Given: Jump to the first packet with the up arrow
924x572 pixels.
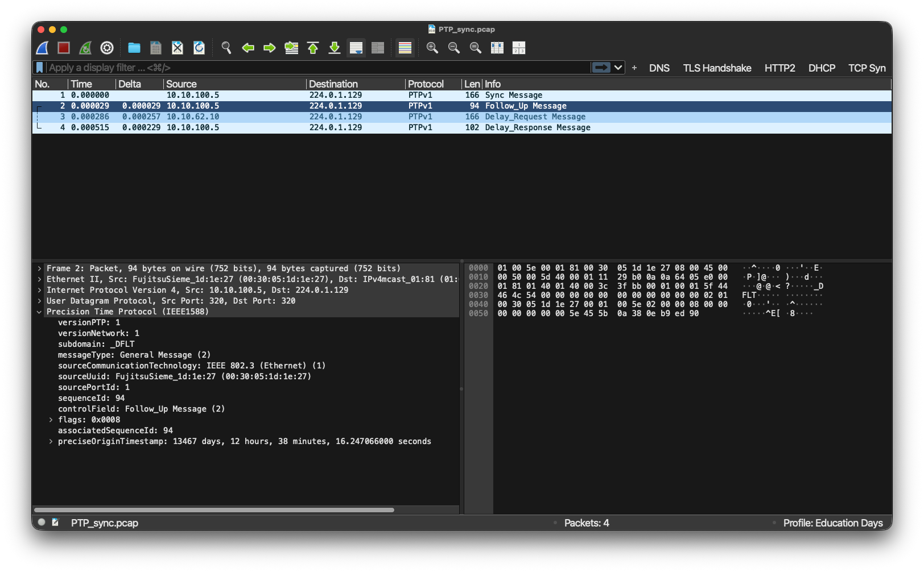Looking at the screenshot, I should [x=313, y=48].
